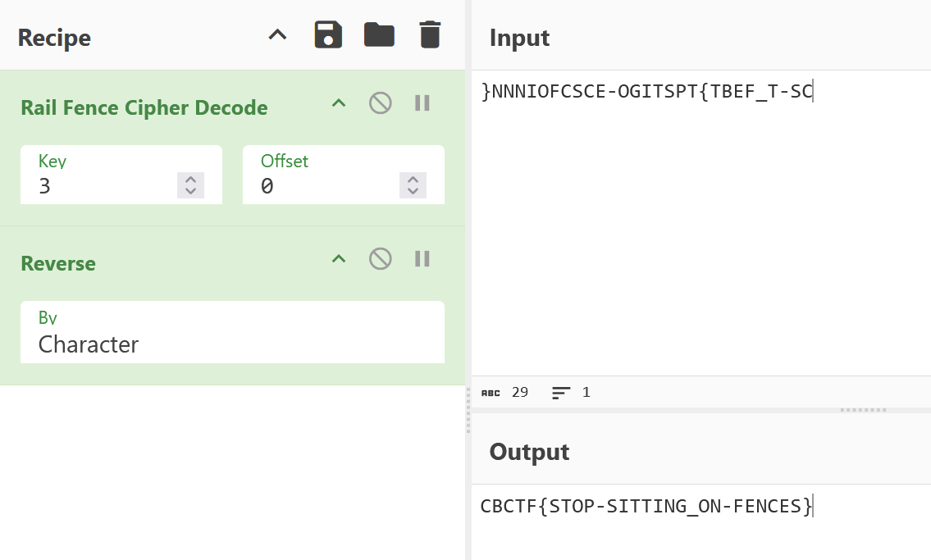The image size is (931, 560).
Task: Open the Reverse By Character dropdown
Action: [232, 332]
